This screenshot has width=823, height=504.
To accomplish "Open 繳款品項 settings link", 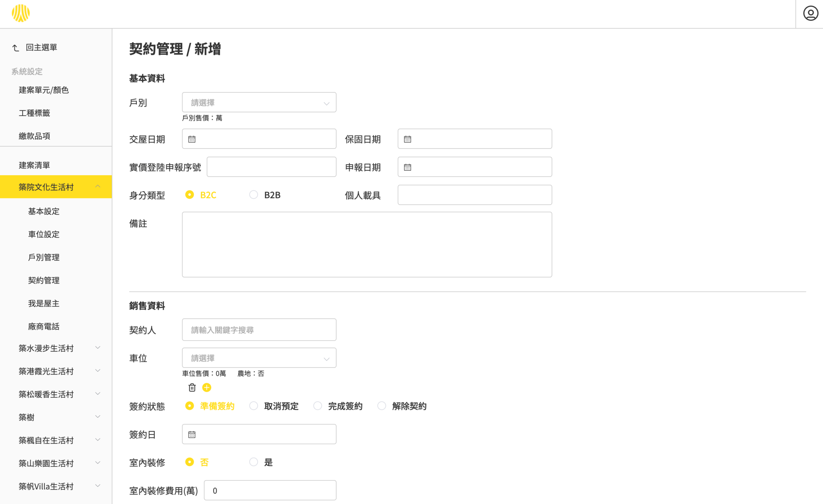I will coord(34,136).
